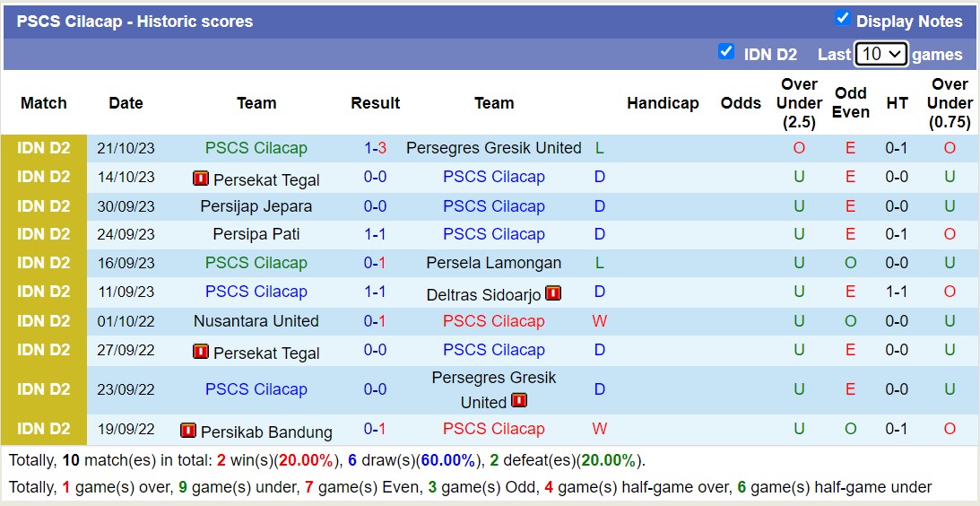
Task: Click the 0-1 result on 19/09/22
Action: coord(375,429)
